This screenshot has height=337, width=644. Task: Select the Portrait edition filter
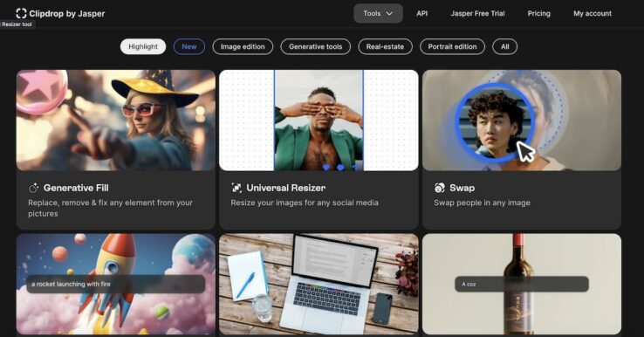[x=452, y=46]
